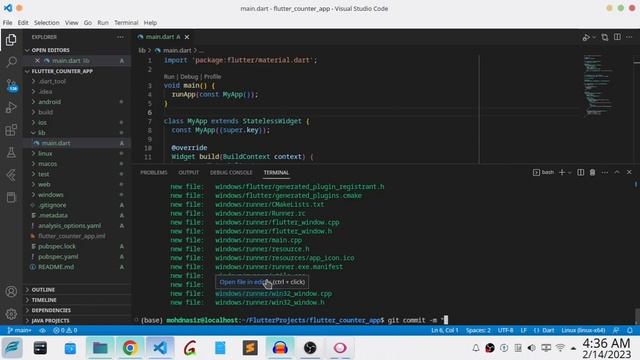
Task: Switch to the Problems panel tab
Action: pyautogui.click(x=153, y=173)
